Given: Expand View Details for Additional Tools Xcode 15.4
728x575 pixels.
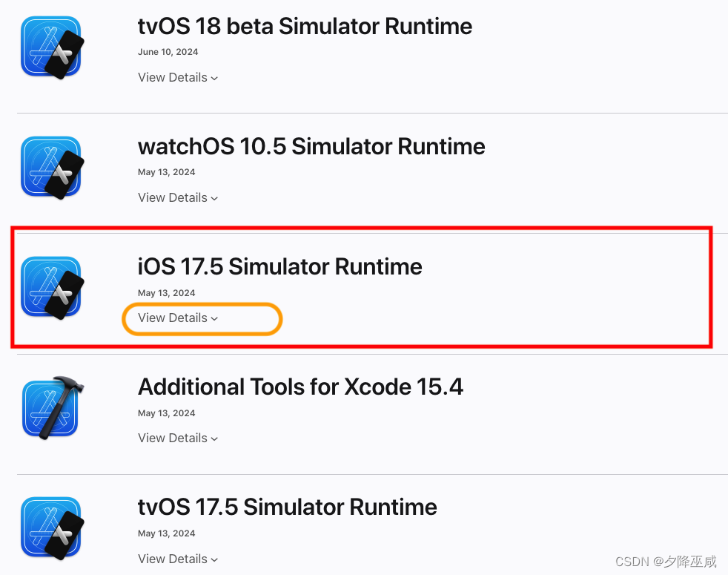Looking at the screenshot, I should 178,438.
